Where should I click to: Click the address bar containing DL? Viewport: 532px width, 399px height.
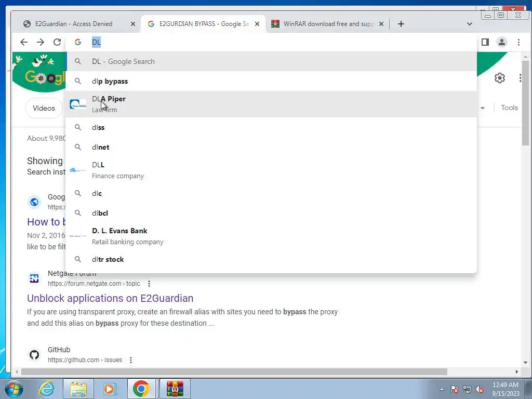(271, 42)
